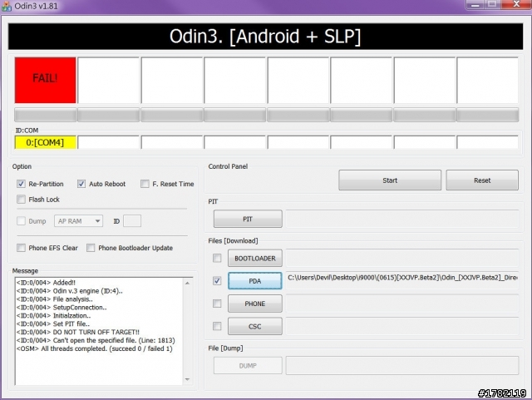Click the CSC file button
The height and width of the screenshot is (400, 532).
(255, 326)
